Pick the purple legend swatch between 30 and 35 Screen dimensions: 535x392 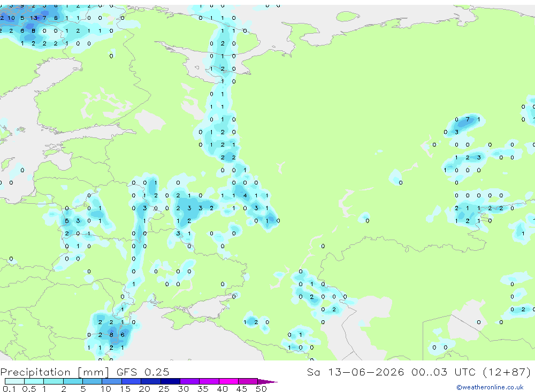190,381
